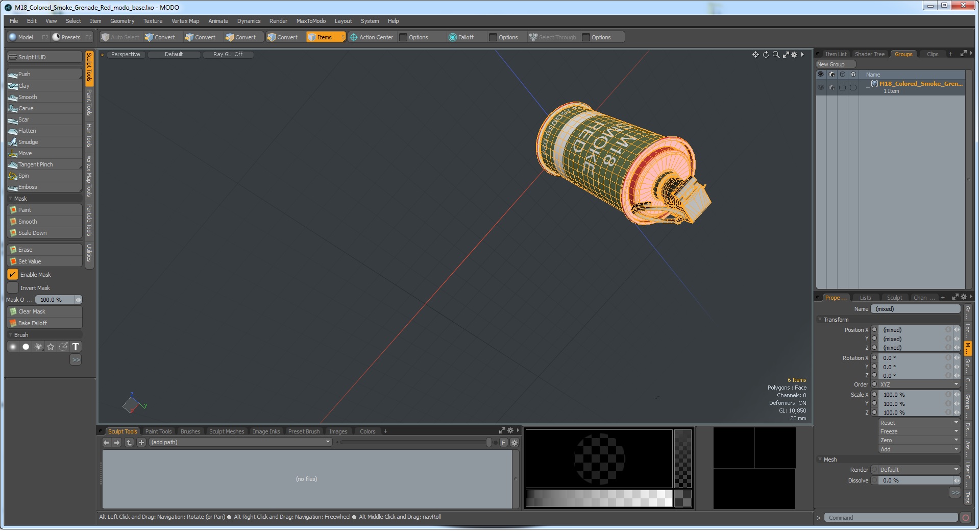Open preset browser gear settings
Screen dimensions: 980x531
(x=514, y=443)
